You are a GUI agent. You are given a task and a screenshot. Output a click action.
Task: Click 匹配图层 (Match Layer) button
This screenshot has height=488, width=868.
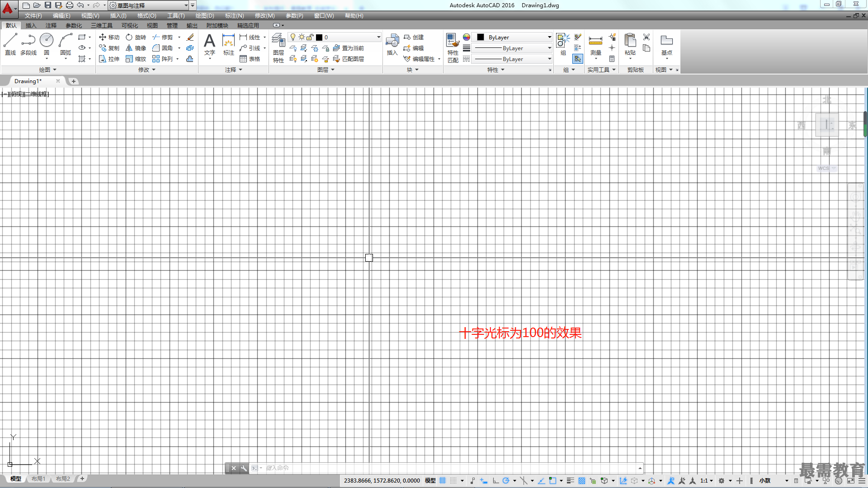click(349, 59)
